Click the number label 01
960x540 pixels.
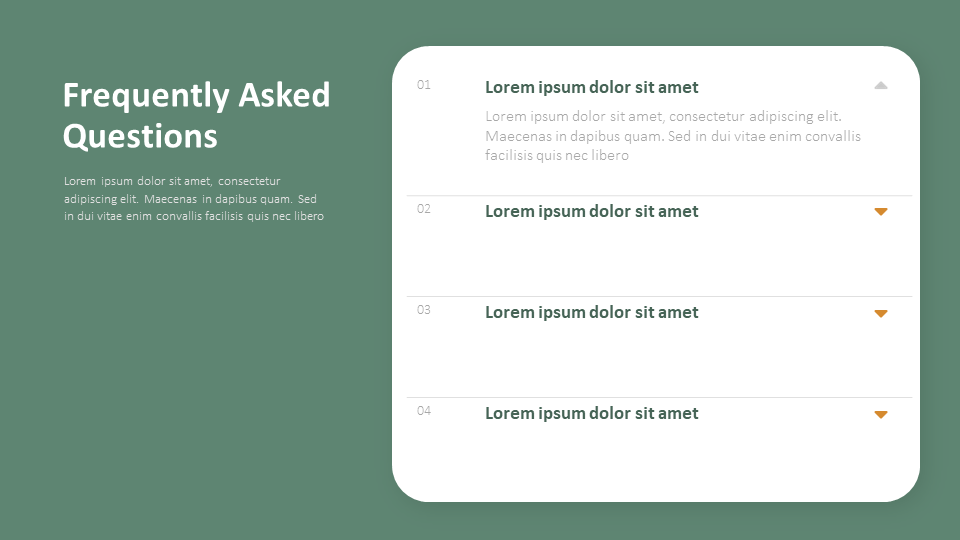click(x=424, y=85)
